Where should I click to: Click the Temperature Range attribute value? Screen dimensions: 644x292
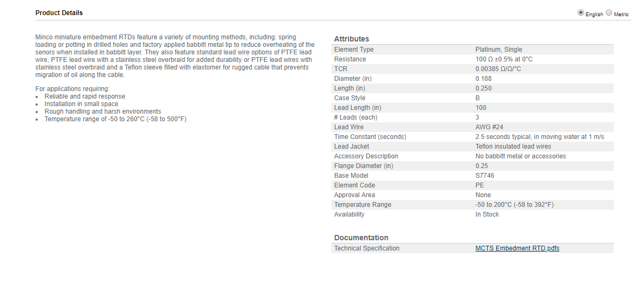[514, 205]
